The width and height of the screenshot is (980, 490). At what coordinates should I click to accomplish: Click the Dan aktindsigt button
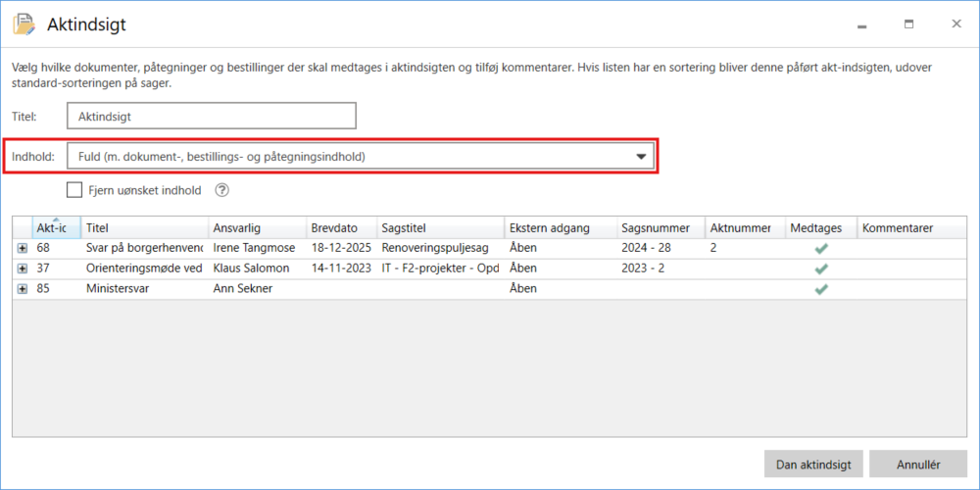pyautogui.click(x=813, y=465)
